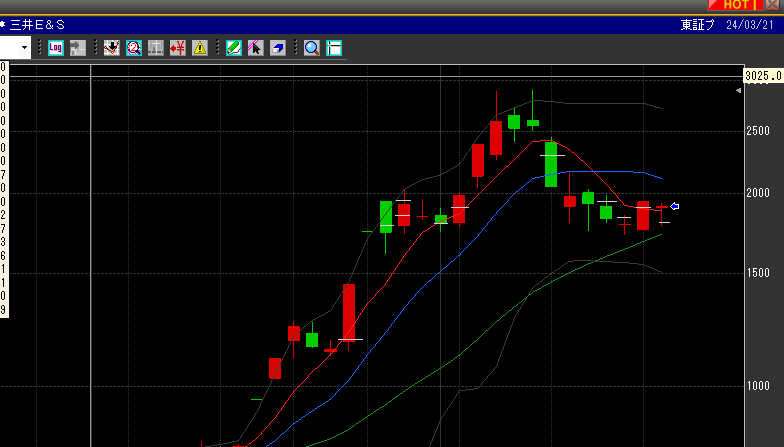Click the grey table grid toolbar icon
The width and height of the screenshot is (784, 447).
(x=155, y=47)
